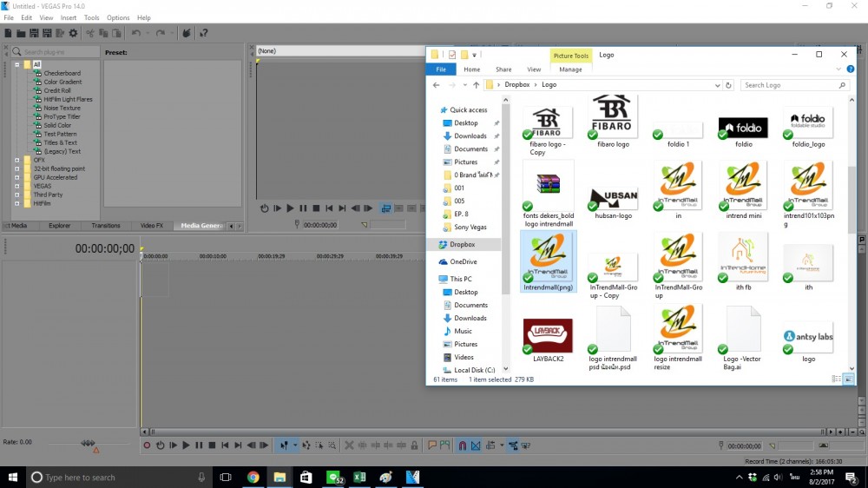Open Share ribbon tab in File Explorer

503,69
